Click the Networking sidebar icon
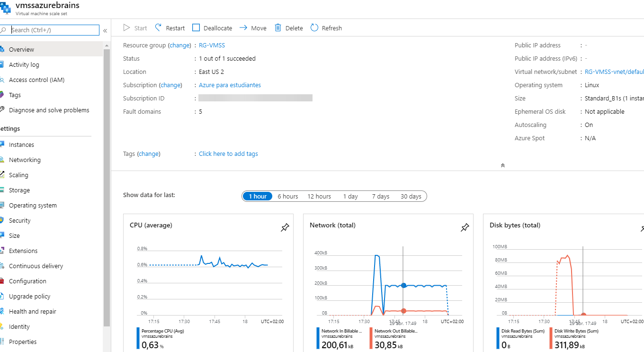The width and height of the screenshot is (644, 352). pos(2,160)
